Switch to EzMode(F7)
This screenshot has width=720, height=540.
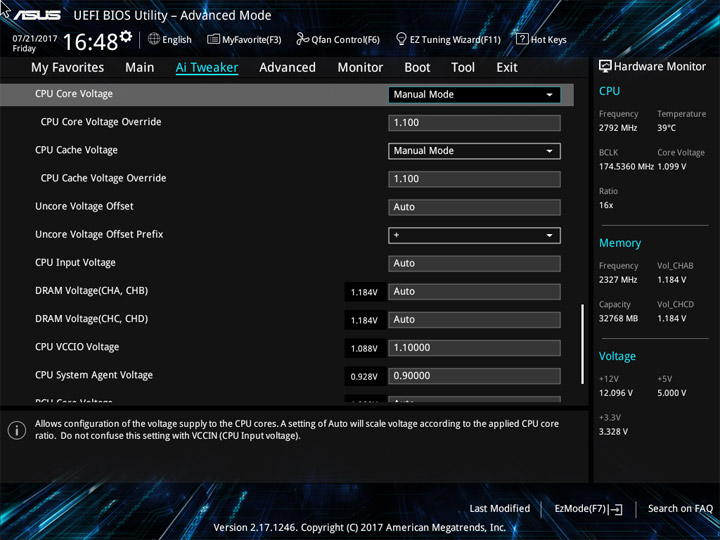pyautogui.click(x=588, y=509)
